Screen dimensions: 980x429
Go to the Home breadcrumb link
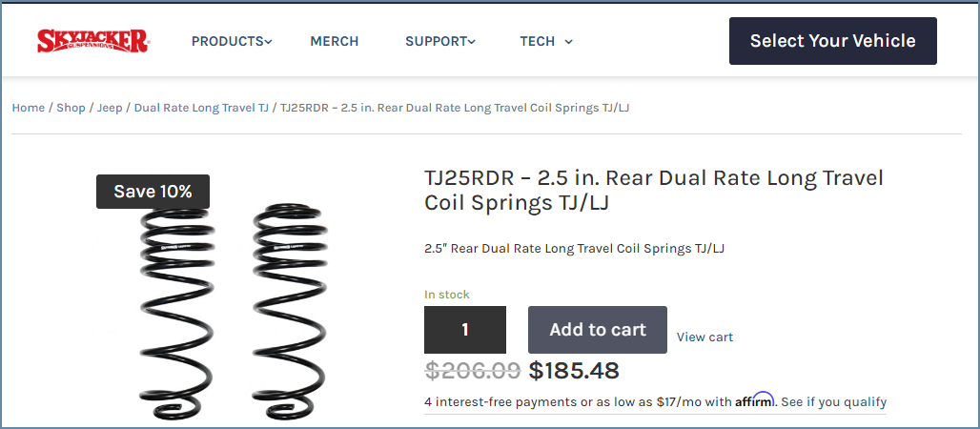pyautogui.click(x=28, y=108)
